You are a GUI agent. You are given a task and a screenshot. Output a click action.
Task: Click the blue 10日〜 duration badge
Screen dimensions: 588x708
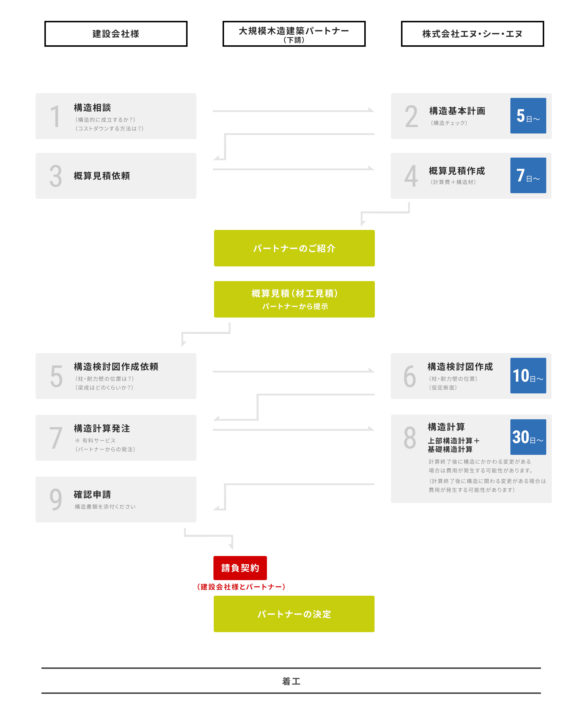pyautogui.click(x=528, y=375)
